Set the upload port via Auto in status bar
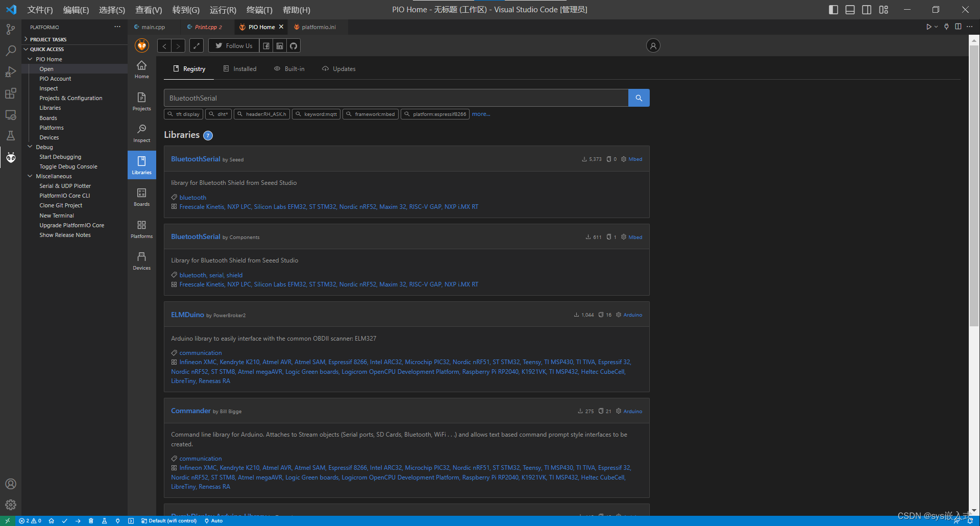This screenshot has width=980, height=526. pos(213,521)
